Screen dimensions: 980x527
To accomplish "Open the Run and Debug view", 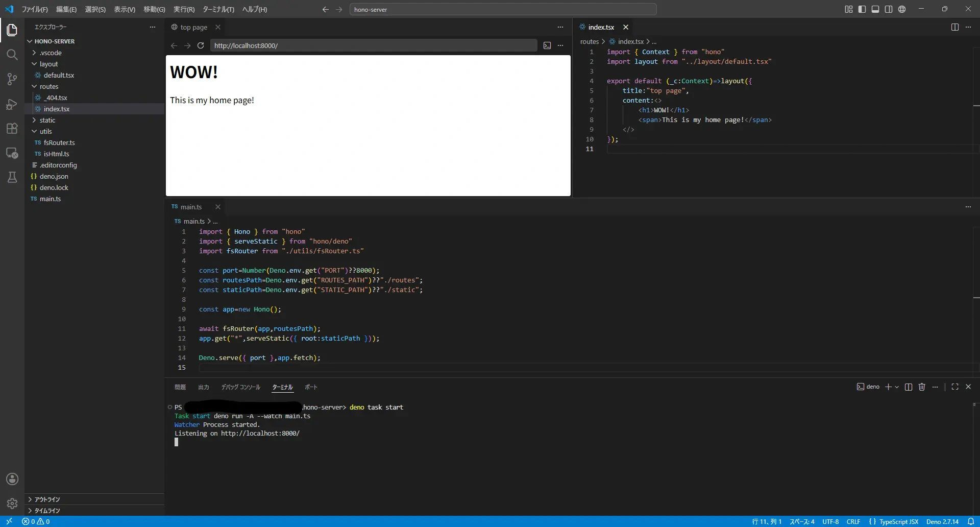I will 12,104.
